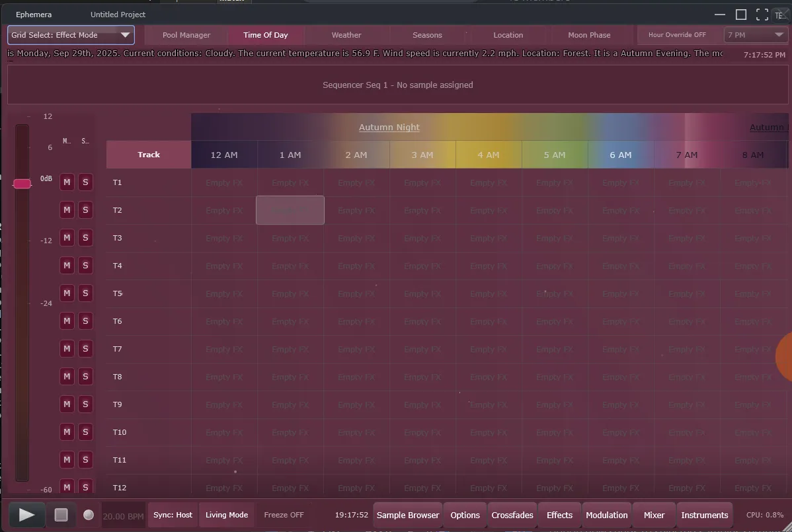
Task: Mute track T5
Action: [67, 293]
